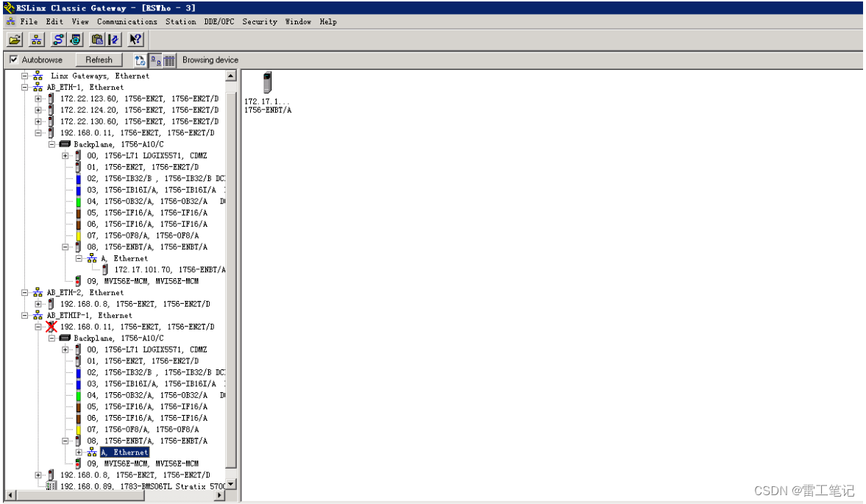Toggle the Autobrowse checkbox
The image size is (866, 504).
(x=14, y=60)
